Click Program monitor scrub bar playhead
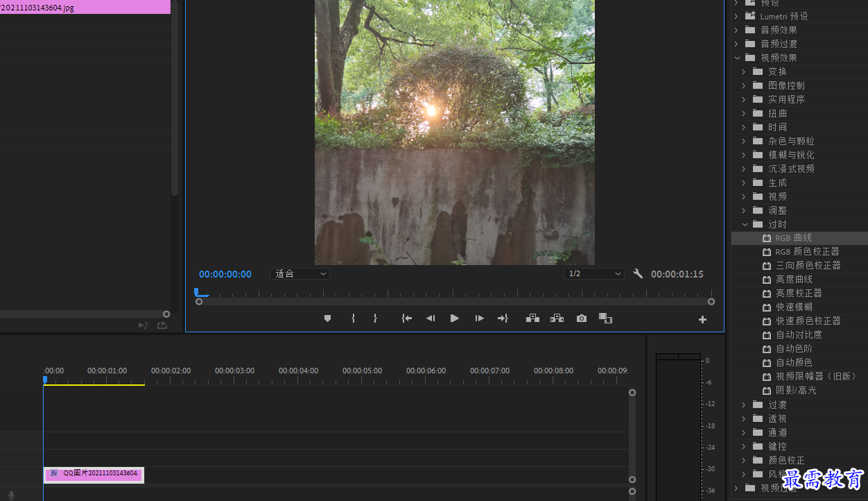This screenshot has height=501, width=868. pos(198,292)
